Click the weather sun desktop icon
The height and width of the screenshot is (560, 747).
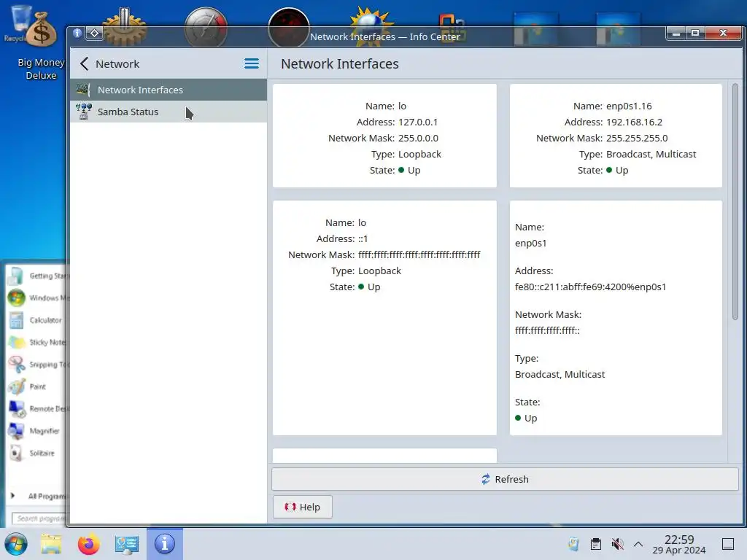pos(371,26)
